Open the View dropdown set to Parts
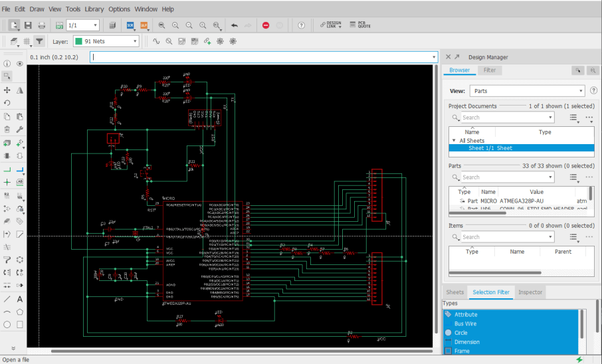This screenshot has width=602, height=364. coord(527,91)
